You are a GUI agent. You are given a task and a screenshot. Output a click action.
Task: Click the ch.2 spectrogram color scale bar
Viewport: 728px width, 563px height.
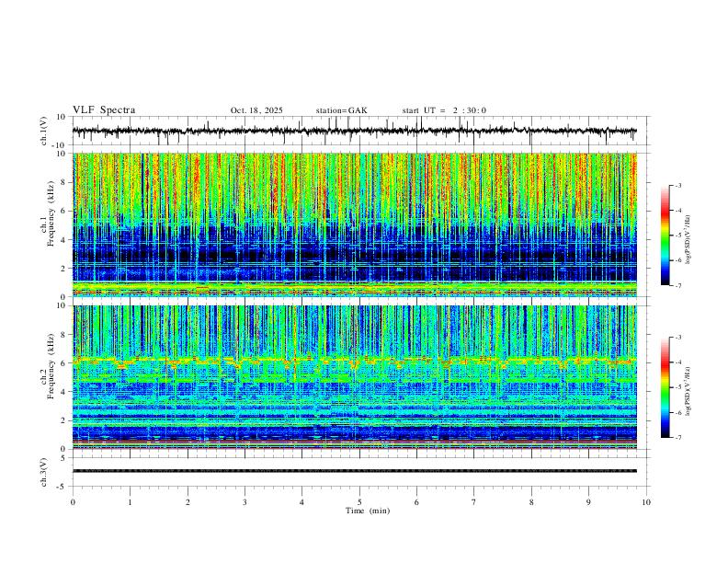tap(665, 387)
